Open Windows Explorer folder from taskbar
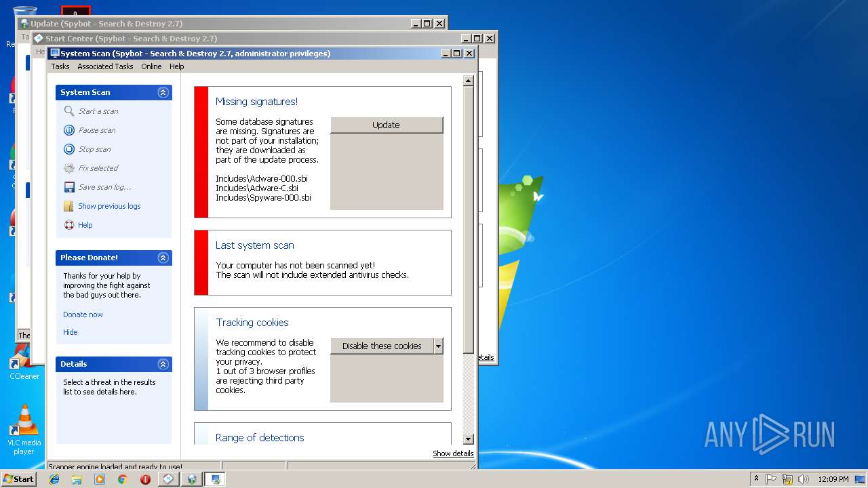This screenshot has height=488, width=868. tap(77, 479)
